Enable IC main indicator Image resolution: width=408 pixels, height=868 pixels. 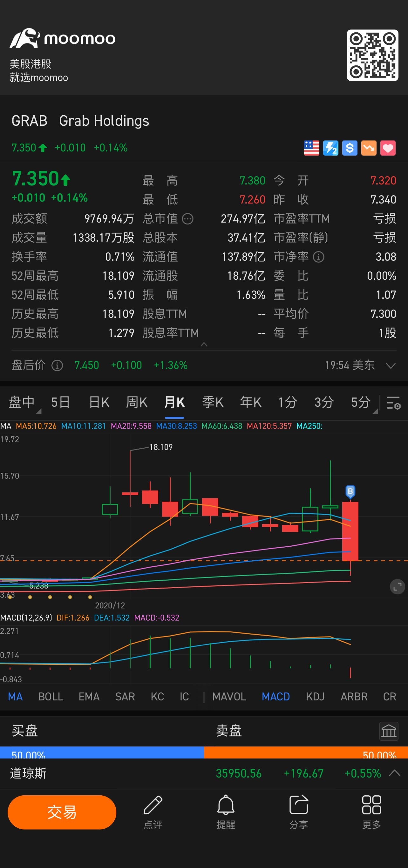point(184,696)
